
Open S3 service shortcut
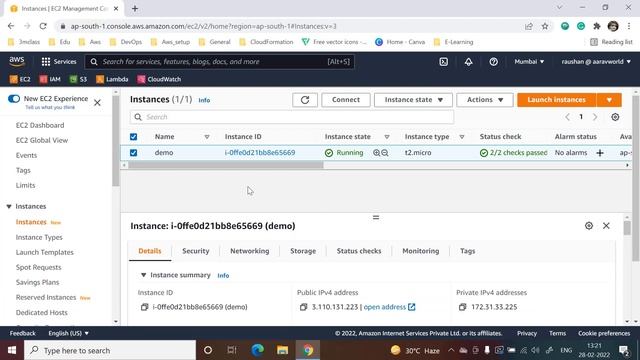78,79
